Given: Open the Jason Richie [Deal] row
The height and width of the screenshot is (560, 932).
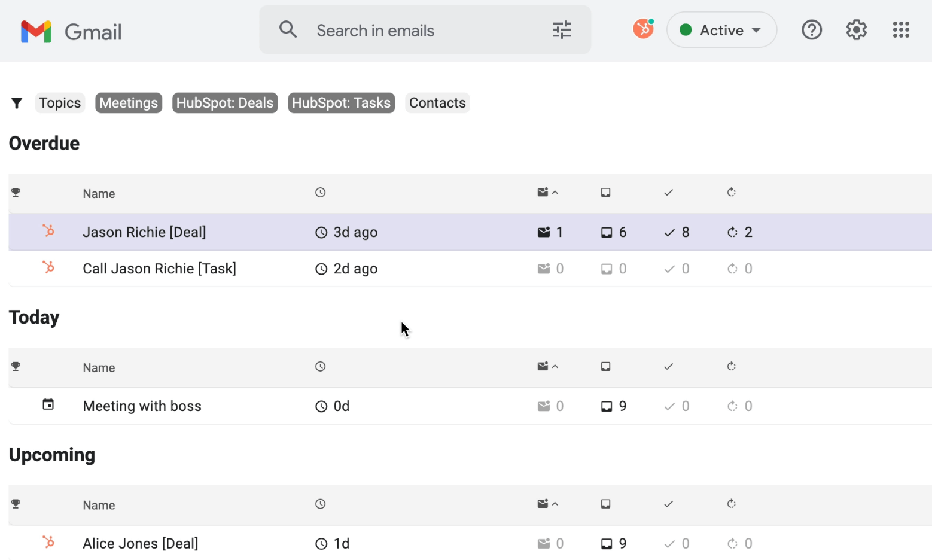Looking at the screenshot, I should (x=144, y=232).
